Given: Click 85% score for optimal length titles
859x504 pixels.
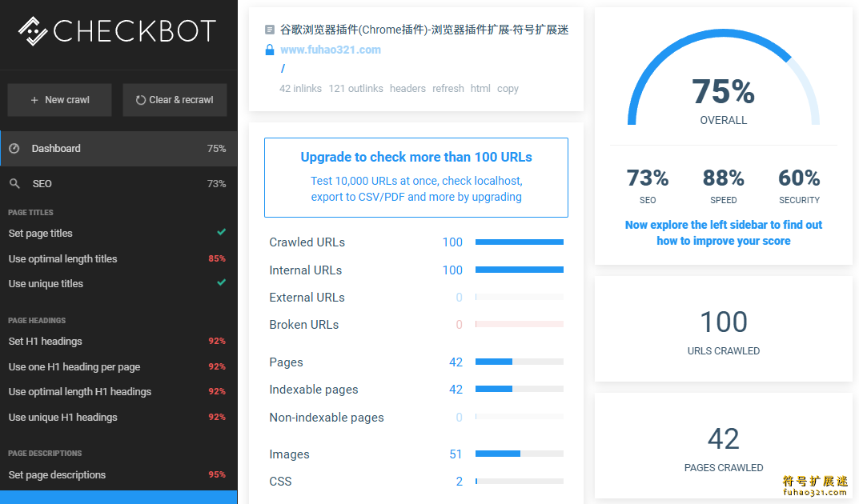Looking at the screenshot, I should (217, 258).
